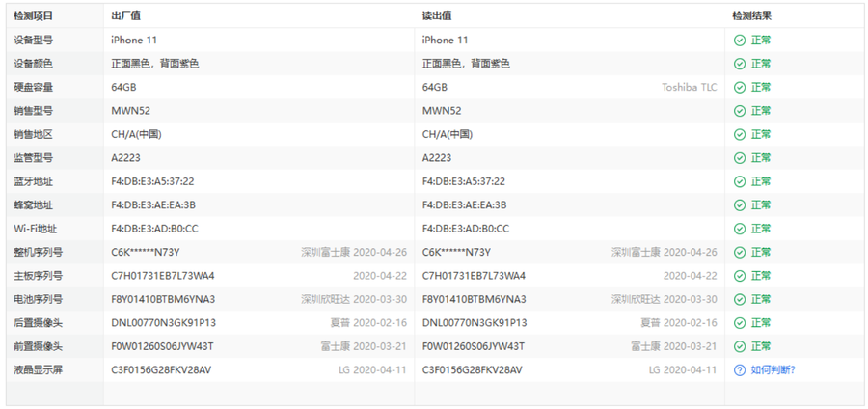Click read rear camera serial DNL00770N3GK91P13

point(475,322)
